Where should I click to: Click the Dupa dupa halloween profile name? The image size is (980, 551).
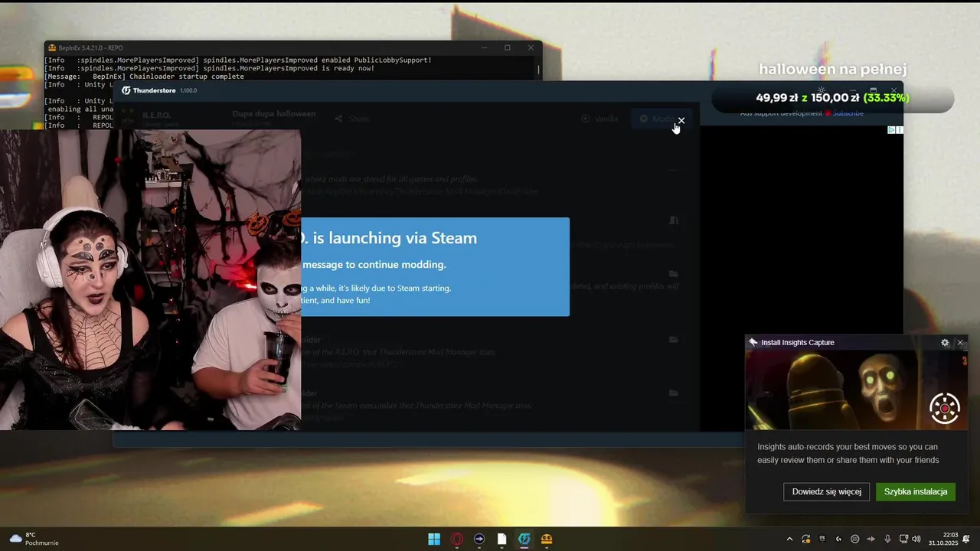pyautogui.click(x=274, y=114)
